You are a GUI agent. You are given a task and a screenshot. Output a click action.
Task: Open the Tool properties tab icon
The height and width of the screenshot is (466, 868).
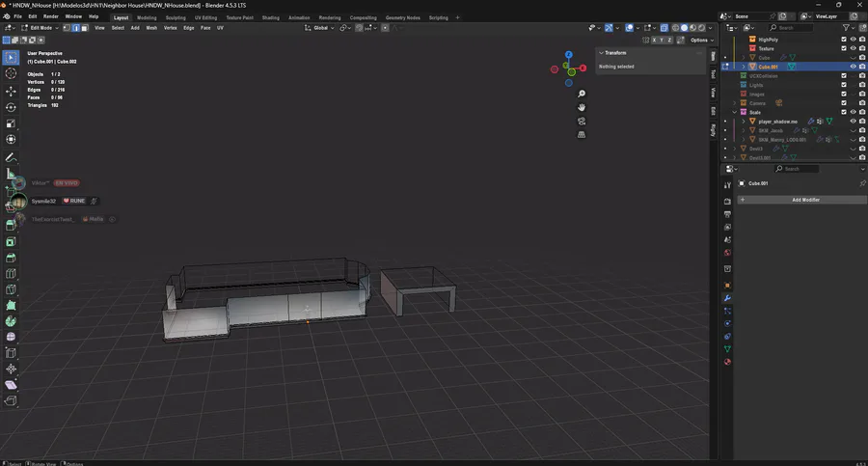pyautogui.click(x=727, y=185)
